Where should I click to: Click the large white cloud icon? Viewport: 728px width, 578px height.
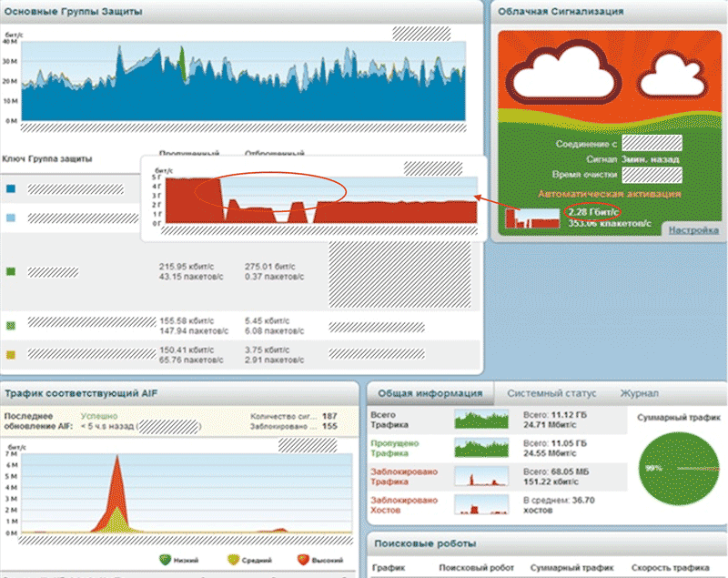coord(563,74)
